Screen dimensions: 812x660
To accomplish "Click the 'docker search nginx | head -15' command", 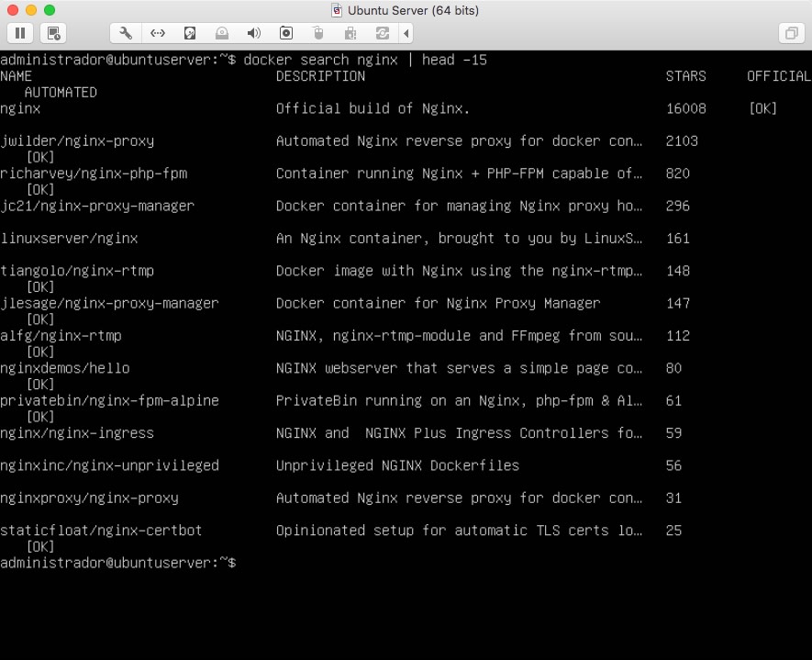I will coord(365,60).
